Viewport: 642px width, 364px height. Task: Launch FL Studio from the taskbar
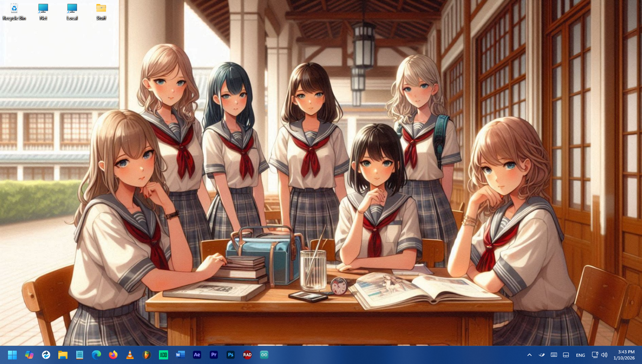tap(147, 355)
